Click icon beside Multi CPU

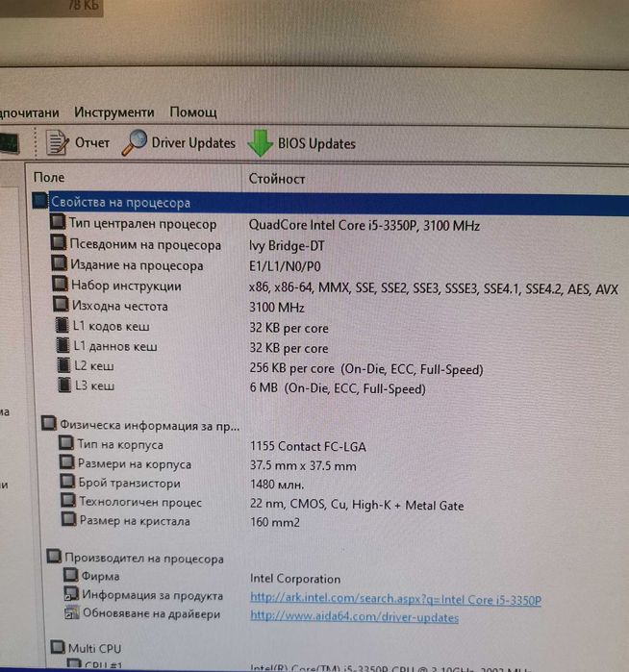(58, 647)
